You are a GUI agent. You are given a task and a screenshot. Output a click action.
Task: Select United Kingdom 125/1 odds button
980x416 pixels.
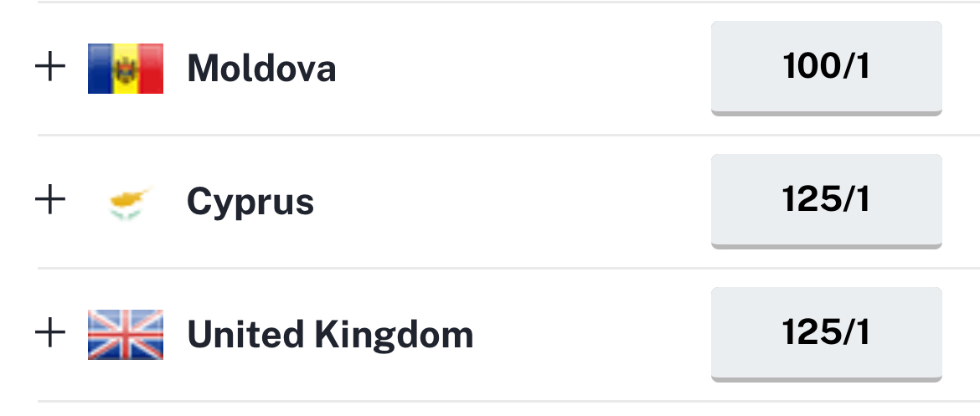coord(826,334)
